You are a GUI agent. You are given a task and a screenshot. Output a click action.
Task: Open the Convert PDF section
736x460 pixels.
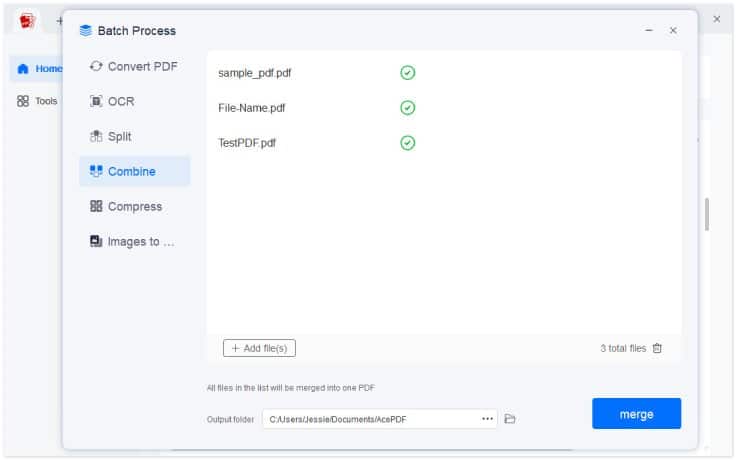click(134, 67)
